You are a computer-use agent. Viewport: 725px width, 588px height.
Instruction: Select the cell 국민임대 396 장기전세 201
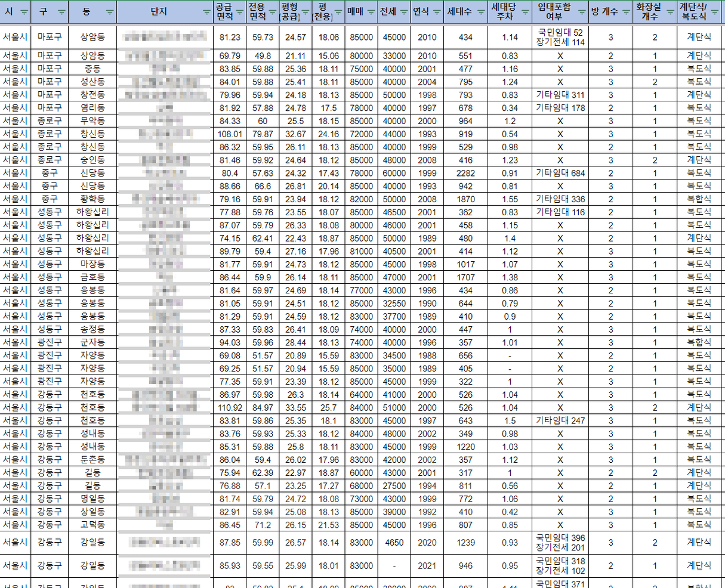560,543
